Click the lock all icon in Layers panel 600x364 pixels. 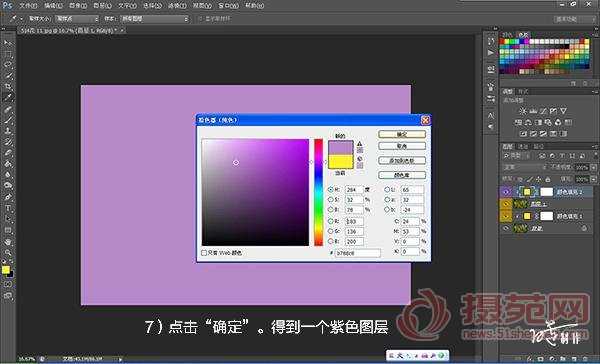tap(548, 179)
